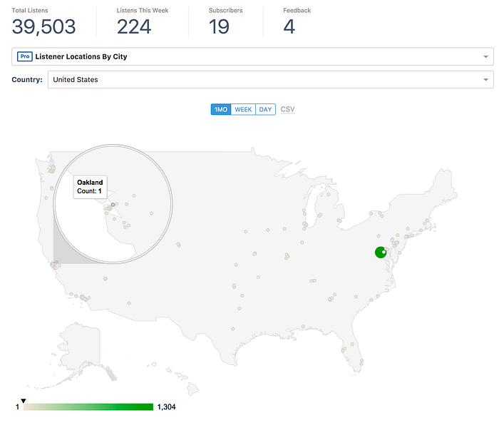This screenshot has height=428, width=504.
Task: Switch to DAY time range
Action: [x=265, y=109]
